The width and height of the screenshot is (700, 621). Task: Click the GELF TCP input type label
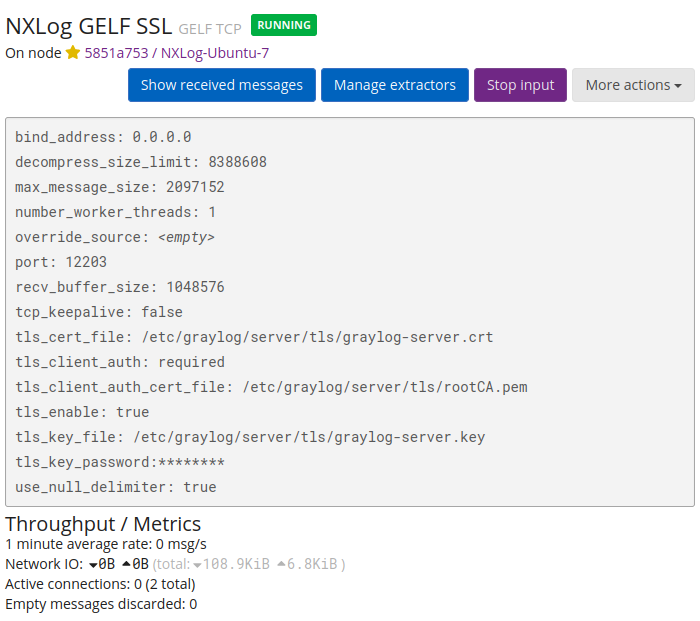(x=211, y=28)
